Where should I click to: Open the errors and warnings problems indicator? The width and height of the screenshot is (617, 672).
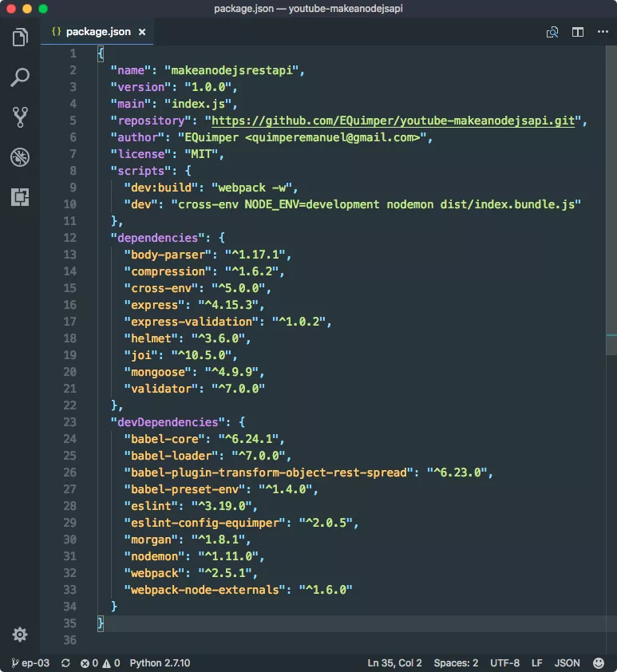(101, 663)
